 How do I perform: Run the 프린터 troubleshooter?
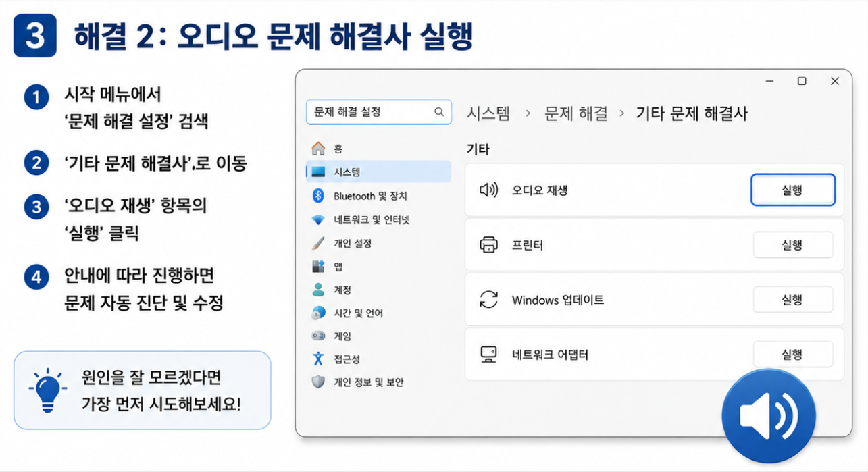click(793, 245)
